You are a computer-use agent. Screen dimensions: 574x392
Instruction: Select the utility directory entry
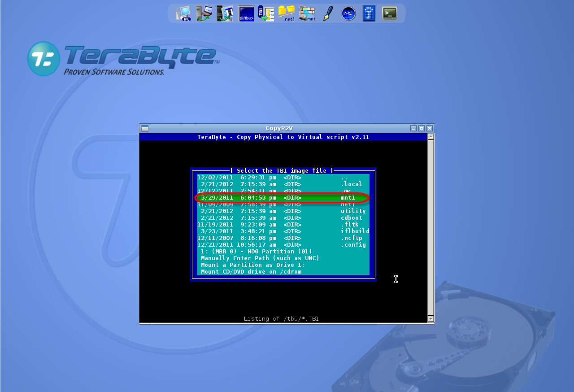coord(283,211)
